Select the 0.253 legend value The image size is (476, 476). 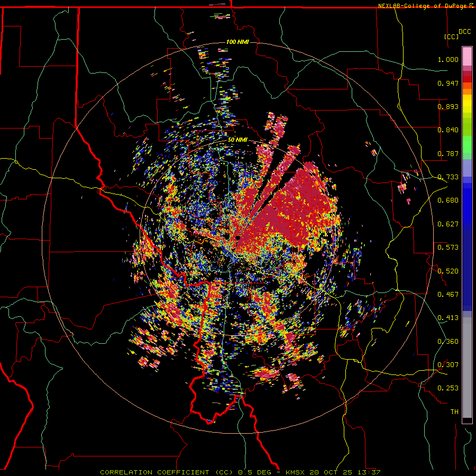pyautogui.click(x=448, y=388)
